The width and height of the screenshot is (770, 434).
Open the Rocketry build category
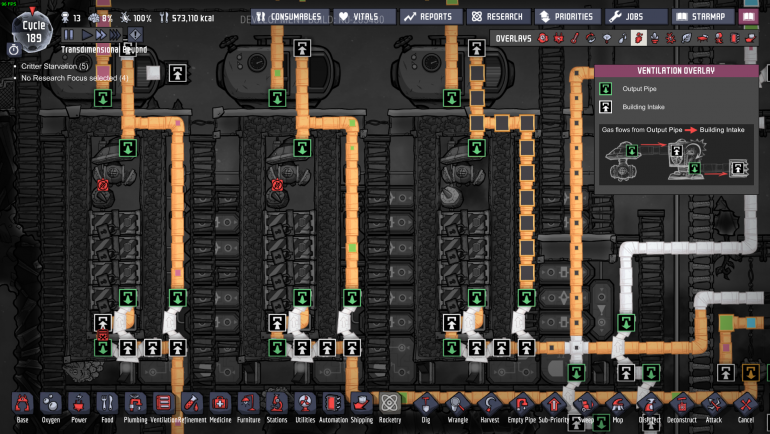tap(390, 408)
